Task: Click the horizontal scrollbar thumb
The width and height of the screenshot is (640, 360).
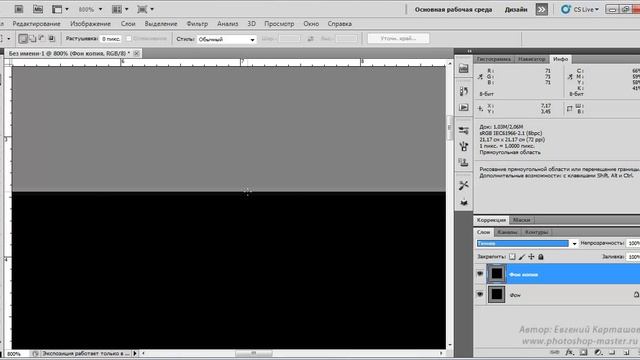Action: 253,353
